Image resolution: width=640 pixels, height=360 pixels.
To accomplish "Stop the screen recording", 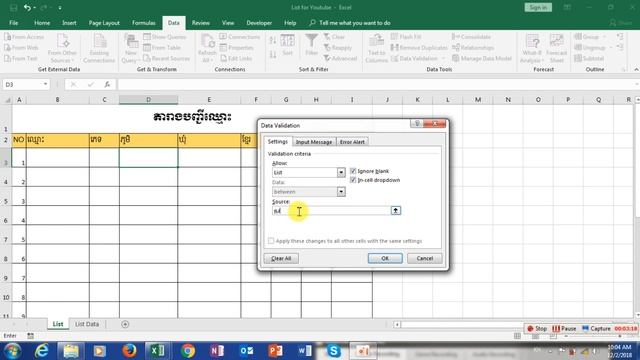I will point(537,329).
